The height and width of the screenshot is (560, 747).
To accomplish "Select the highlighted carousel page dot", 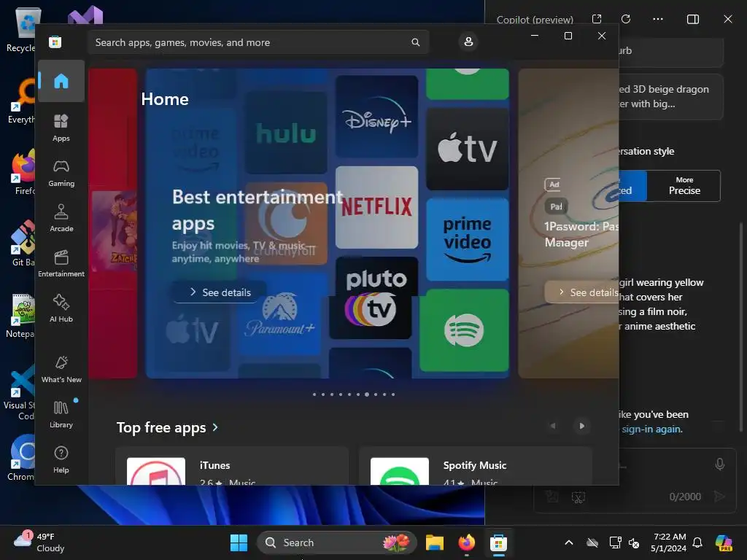I will click(367, 394).
